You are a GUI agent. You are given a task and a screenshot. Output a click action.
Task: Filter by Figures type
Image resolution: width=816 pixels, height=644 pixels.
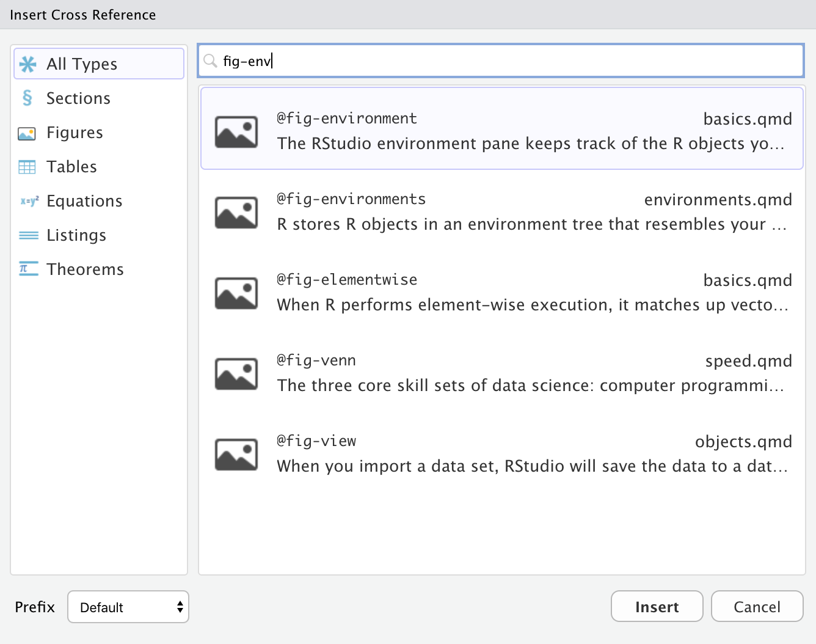pyautogui.click(x=75, y=133)
